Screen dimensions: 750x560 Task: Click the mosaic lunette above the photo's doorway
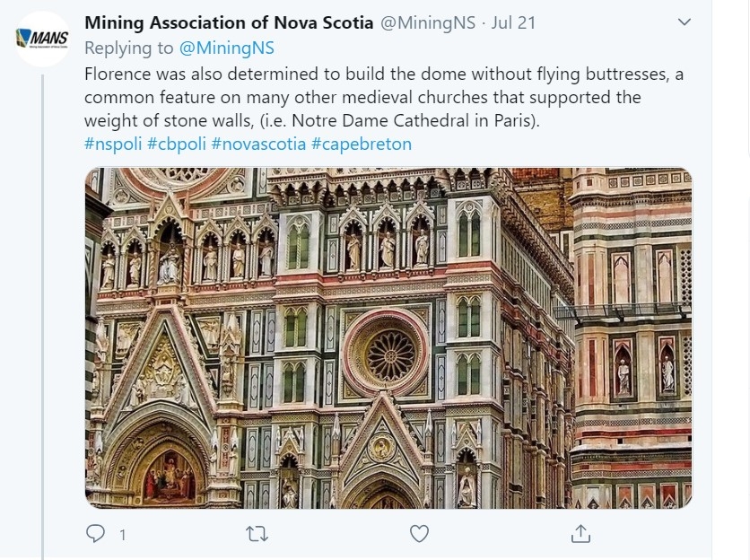coord(169,473)
